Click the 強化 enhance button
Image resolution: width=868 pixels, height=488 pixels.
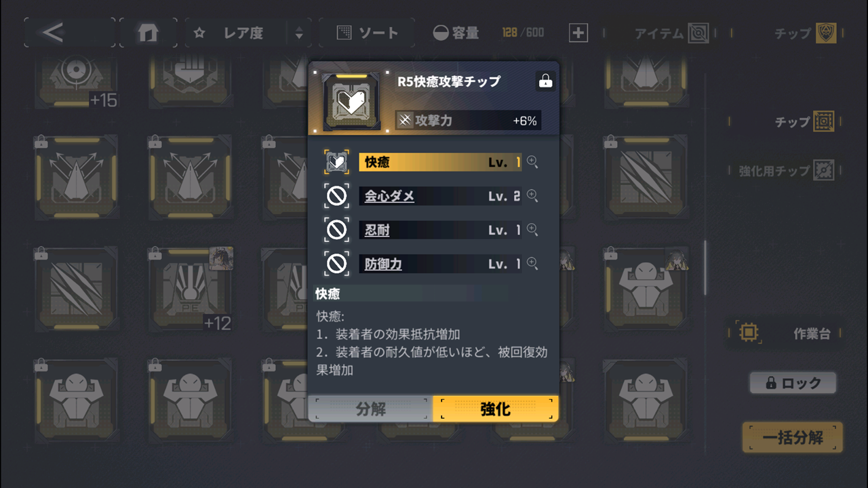[x=496, y=409]
